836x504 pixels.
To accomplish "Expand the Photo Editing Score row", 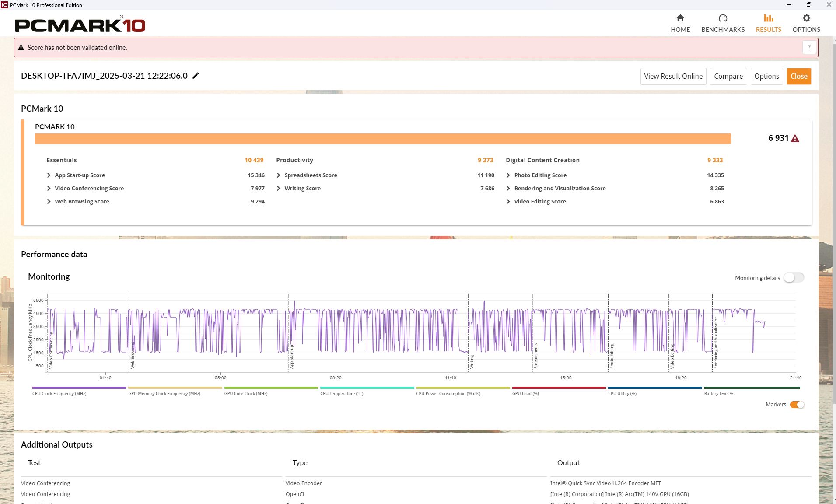I will (x=508, y=175).
